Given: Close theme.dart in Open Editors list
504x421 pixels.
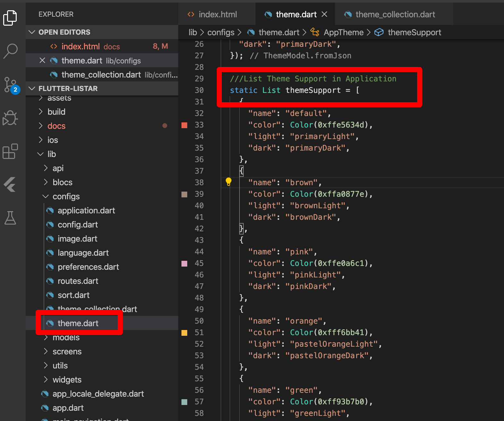Looking at the screenshot, I should [42, 61].
